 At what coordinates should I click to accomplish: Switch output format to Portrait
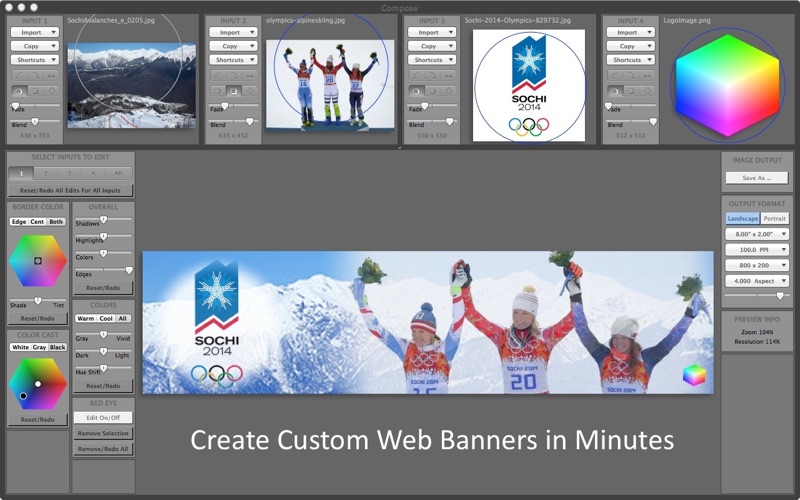pos(774,218)
